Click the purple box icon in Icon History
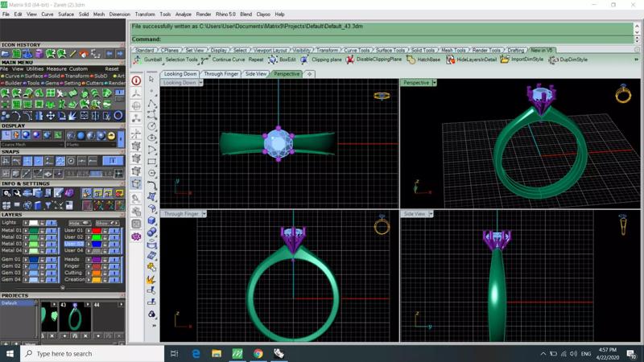The width and height of the screenshot is (644, 362). 39,54
